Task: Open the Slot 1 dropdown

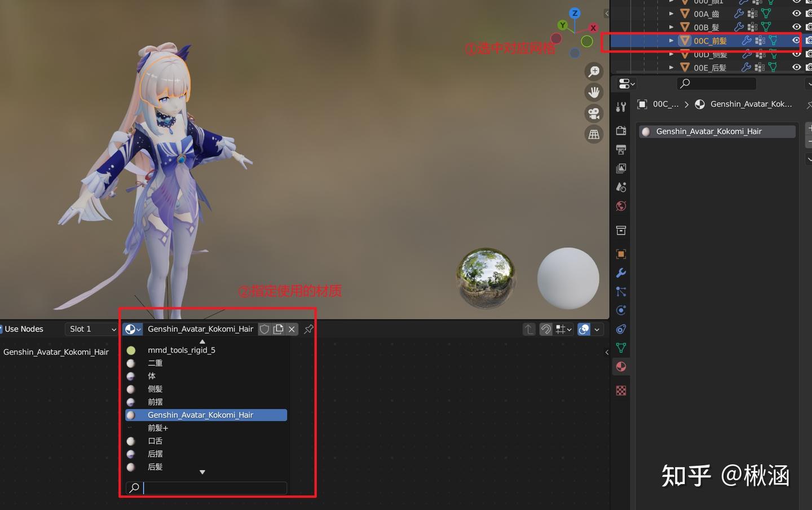Action: pos(90,329)
